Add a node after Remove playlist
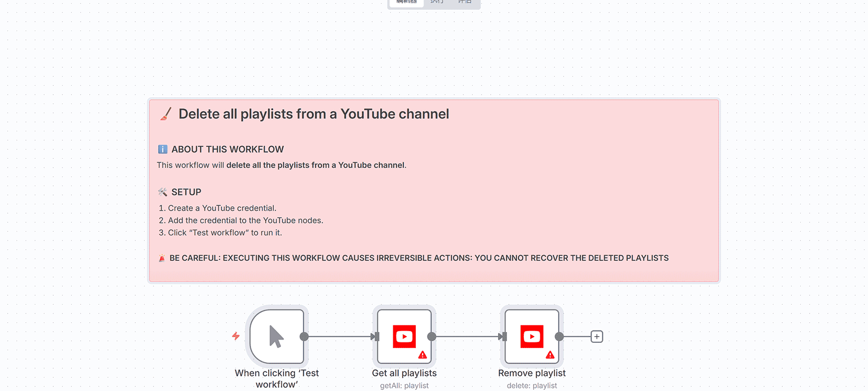This screenshot has height=391, width=868. [x=597, y=337]
